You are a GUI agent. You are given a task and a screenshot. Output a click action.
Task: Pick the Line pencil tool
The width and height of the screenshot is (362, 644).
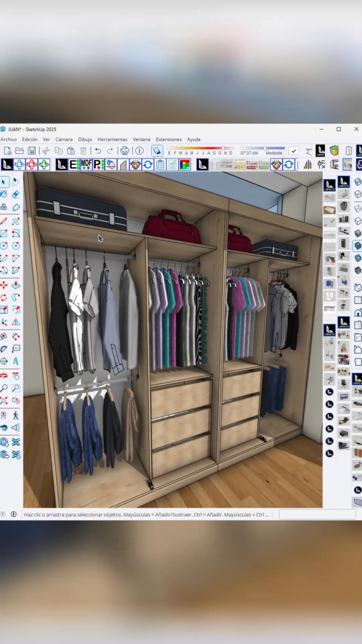tap(4, 221)
